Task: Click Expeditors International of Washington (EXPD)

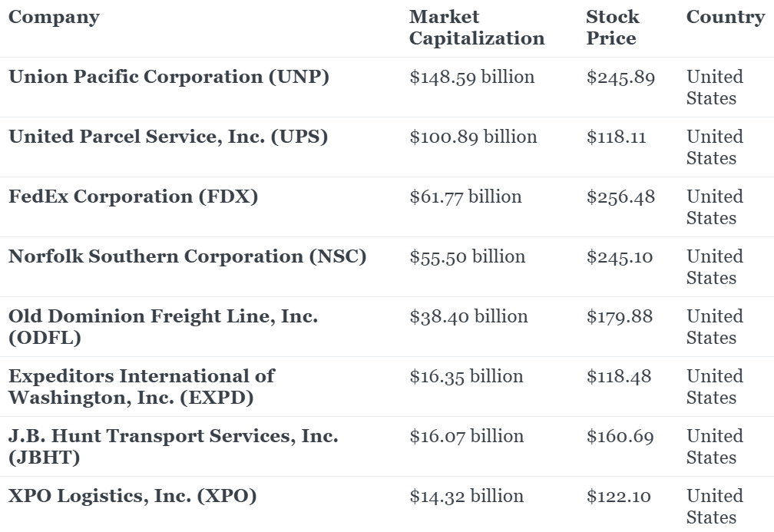Action: [x=141, y=386]
